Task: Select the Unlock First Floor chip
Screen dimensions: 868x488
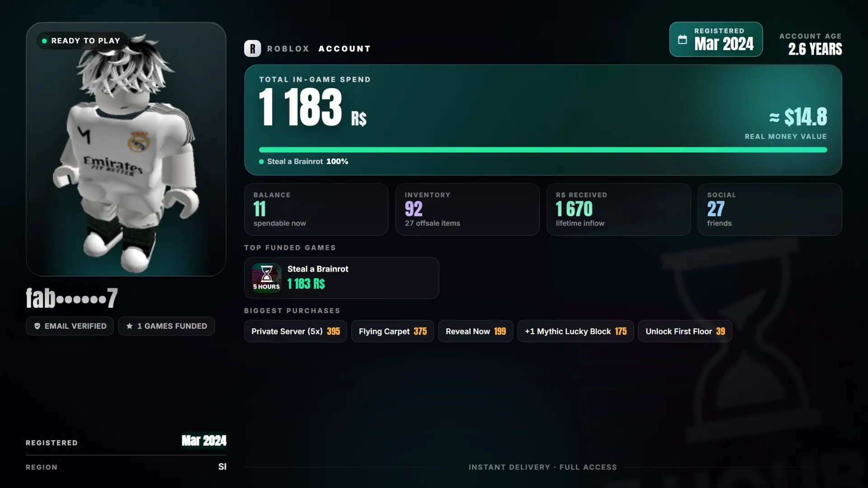Action: tap(685, 331)
